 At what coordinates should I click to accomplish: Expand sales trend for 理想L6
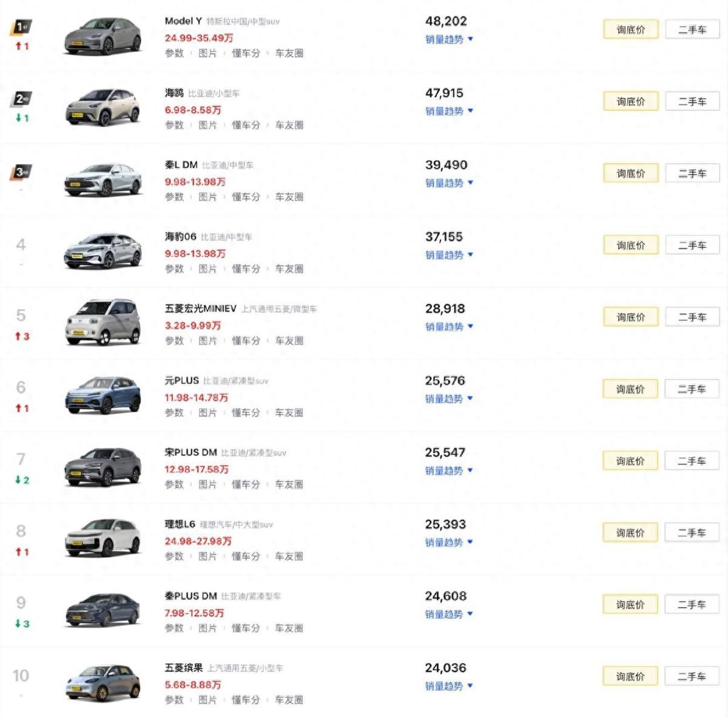tap(449, 542)
